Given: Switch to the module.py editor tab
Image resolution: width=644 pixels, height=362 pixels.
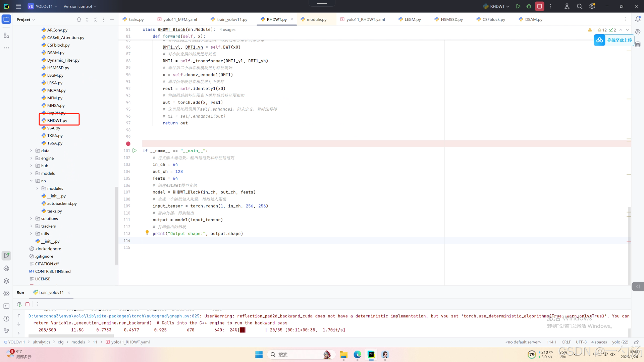Looking at the screenshot, I should 316,19.
